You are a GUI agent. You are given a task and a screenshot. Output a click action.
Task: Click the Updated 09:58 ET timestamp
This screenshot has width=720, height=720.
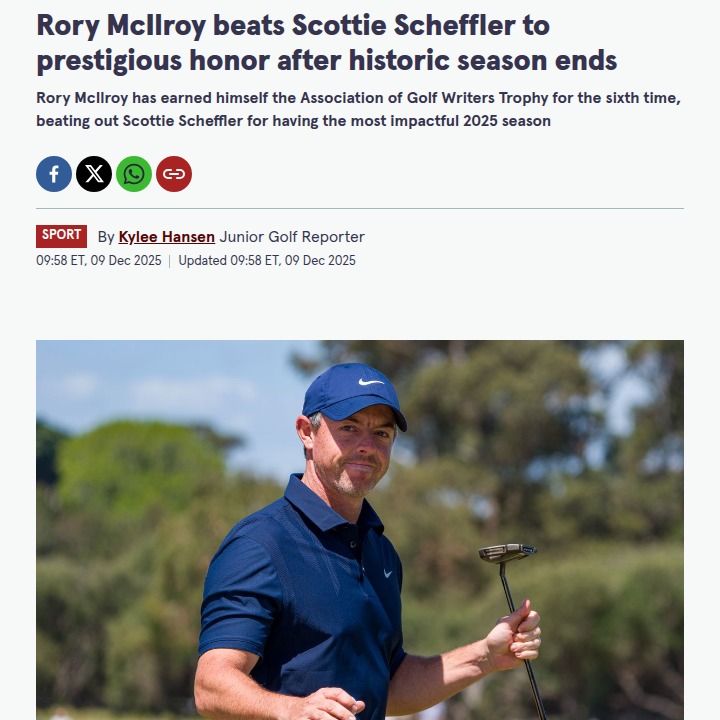267,261
